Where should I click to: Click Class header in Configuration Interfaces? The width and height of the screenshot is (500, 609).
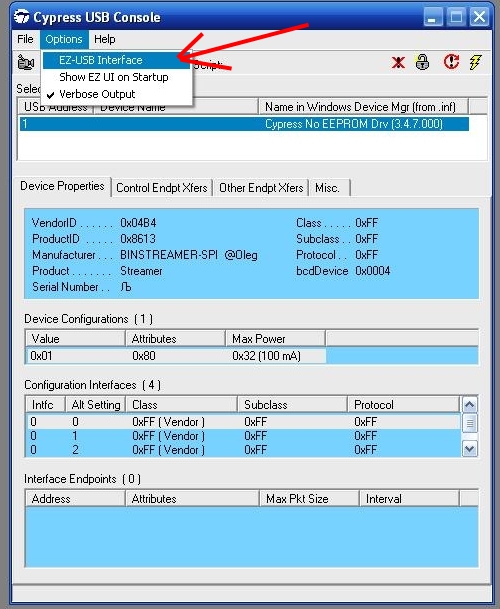(x=181, y=405)
